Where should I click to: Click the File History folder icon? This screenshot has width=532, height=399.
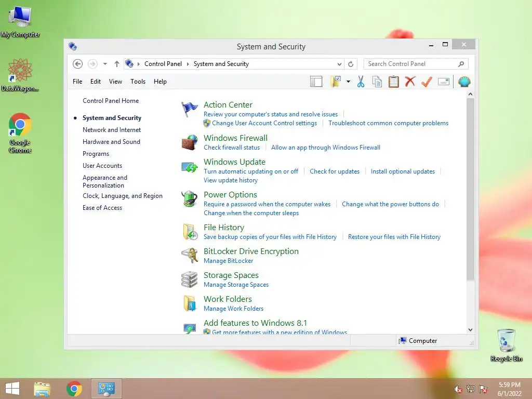coord(190,232)
